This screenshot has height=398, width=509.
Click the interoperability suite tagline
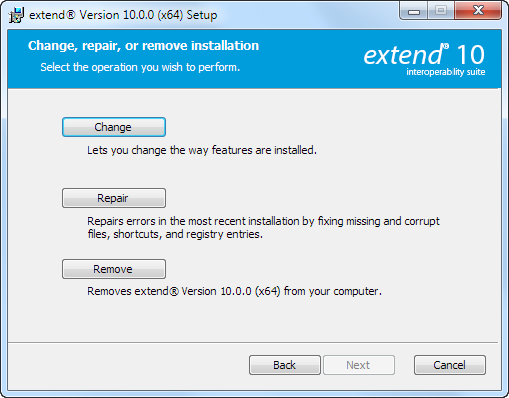[446, 72]
